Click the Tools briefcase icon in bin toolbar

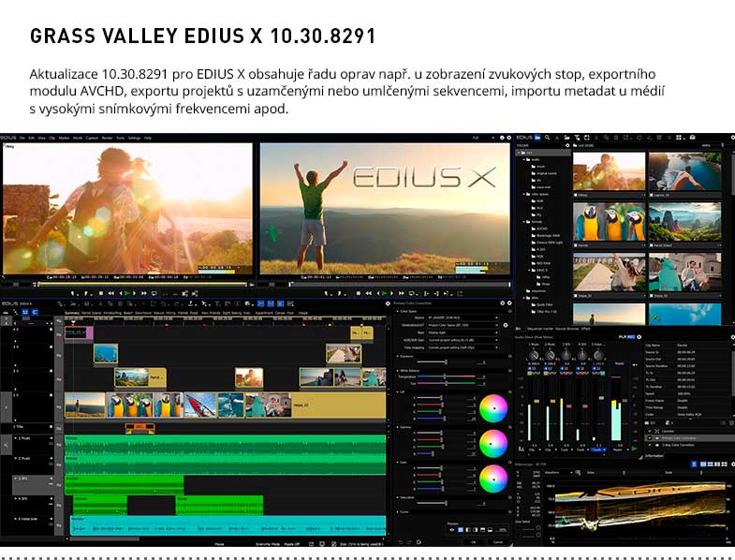click(692, 138)
